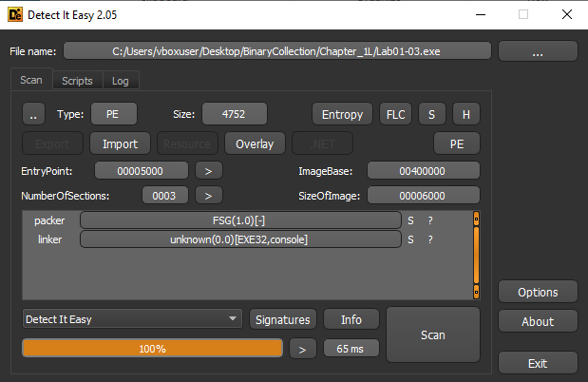Switch to the Log tab
588x382 pixels.
click(x=121, y=81)
